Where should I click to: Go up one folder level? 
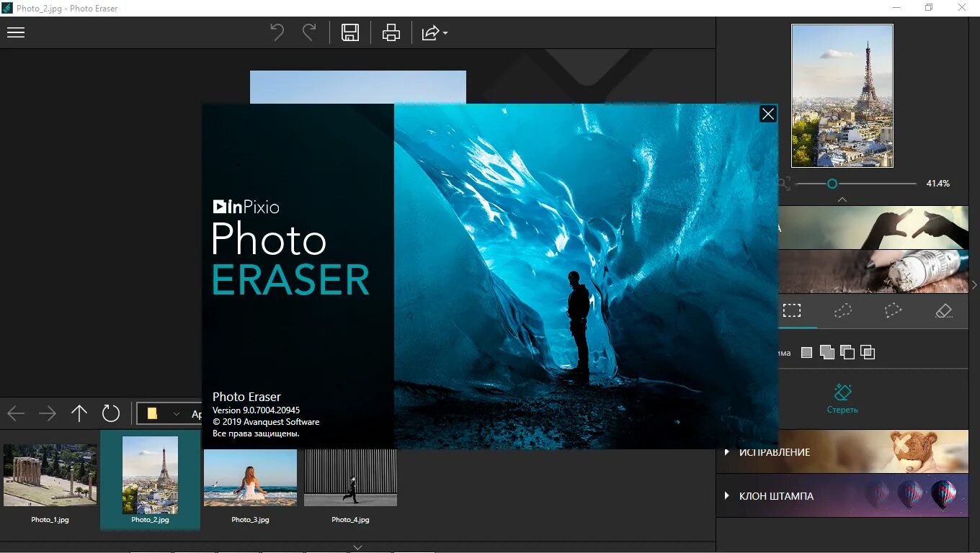point(79,413)
